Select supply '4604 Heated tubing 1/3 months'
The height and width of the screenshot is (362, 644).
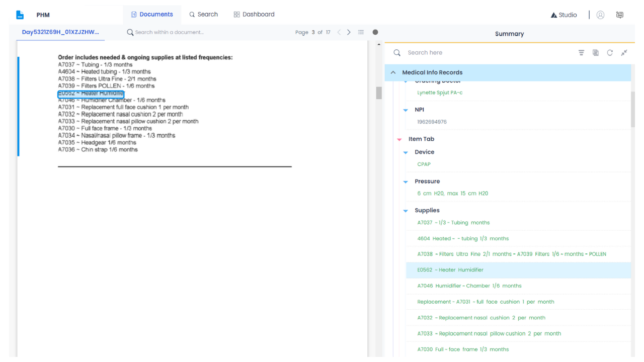coord(463,239)
